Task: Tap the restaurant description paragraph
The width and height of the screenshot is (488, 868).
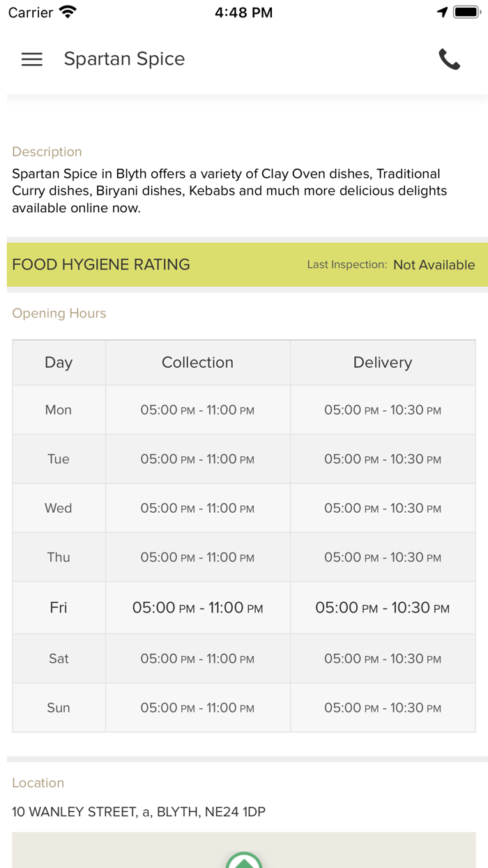Action: pos(229,190)
